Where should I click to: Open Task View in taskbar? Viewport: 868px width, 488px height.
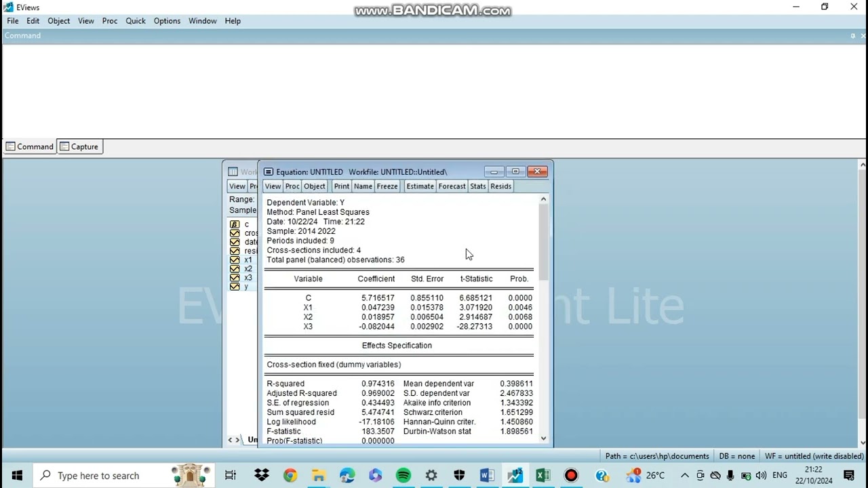(x=231, y=475)
